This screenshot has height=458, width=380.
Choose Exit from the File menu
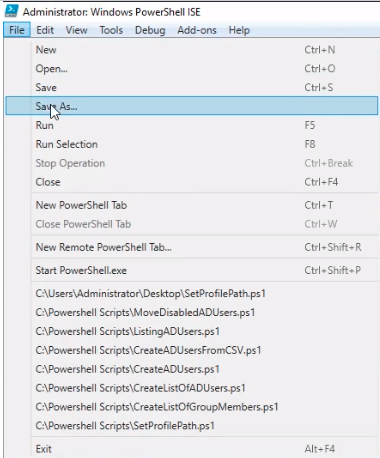(x=192, y=449)
